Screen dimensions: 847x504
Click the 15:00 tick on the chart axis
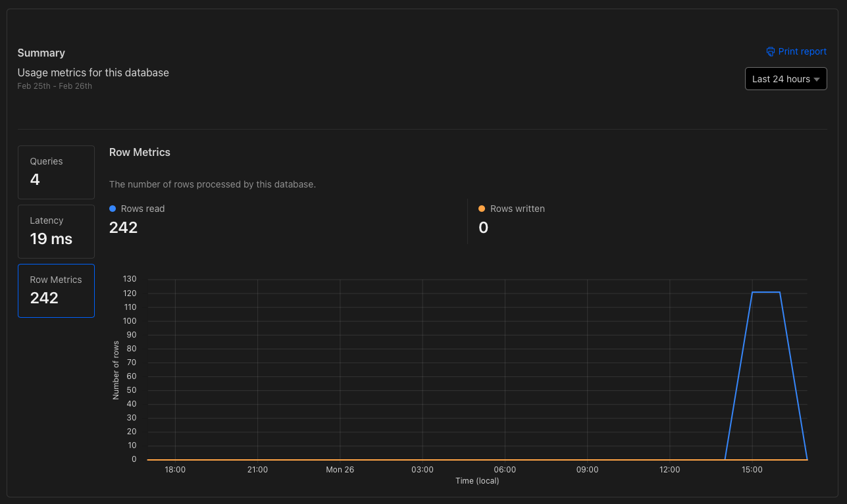click(752, 469)
